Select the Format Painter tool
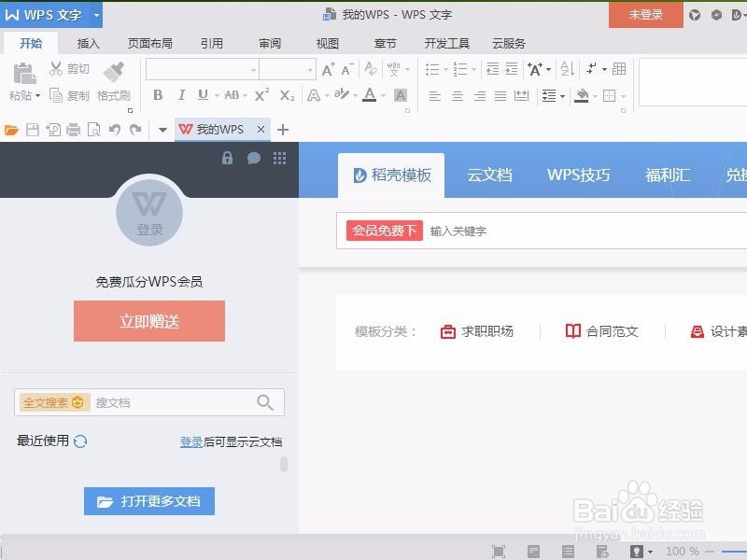Image resolution: width=747 pixels, height=560 pixels. [x=114, y=75]
